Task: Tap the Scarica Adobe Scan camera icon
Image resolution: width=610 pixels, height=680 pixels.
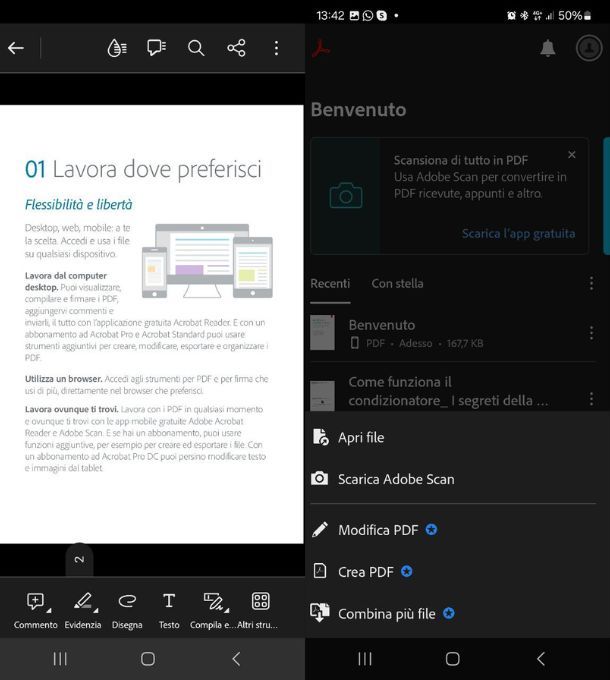Action: tap(320, 478)
